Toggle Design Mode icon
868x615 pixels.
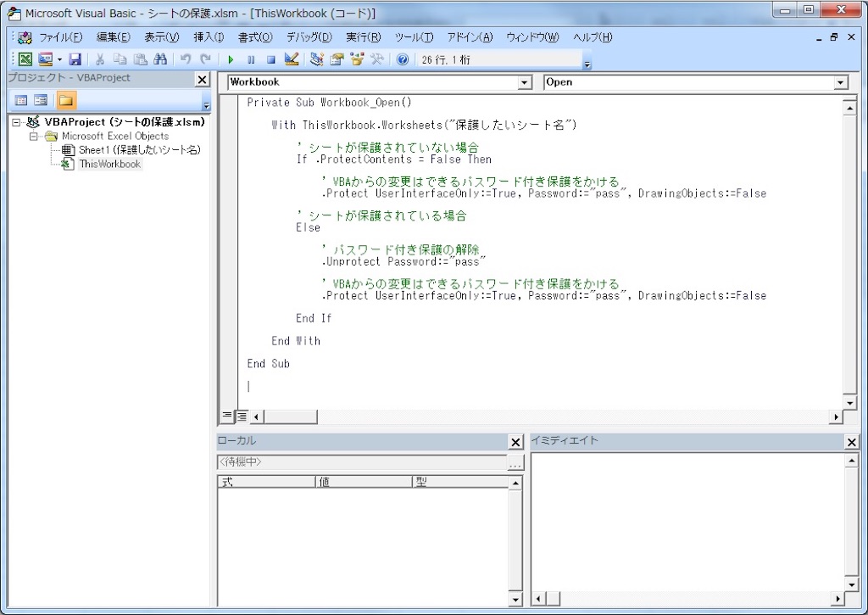(292, 59)
